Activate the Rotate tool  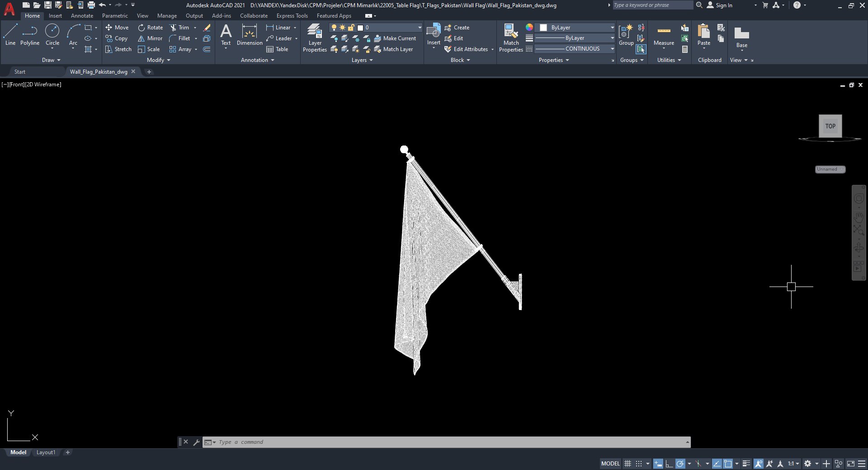pos(151,28)
